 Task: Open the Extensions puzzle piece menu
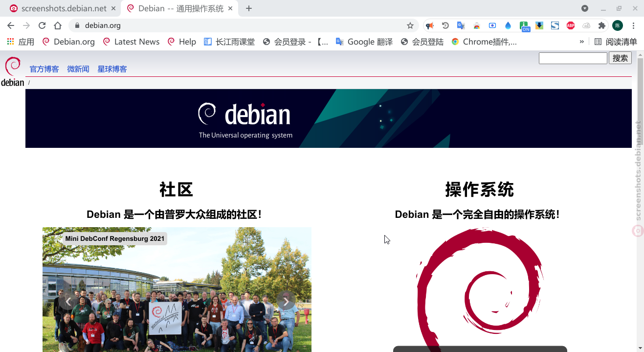coord(602,25)
